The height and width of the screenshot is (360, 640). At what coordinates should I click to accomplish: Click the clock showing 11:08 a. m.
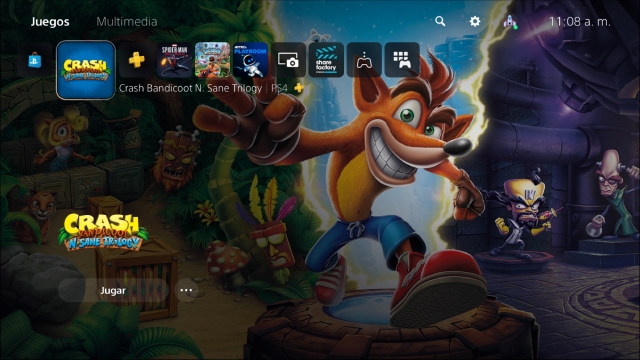pos(580,22)
